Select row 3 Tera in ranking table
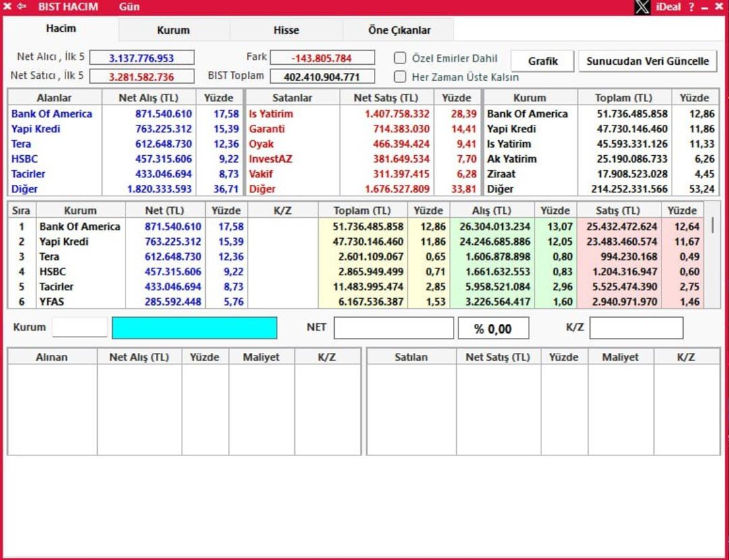 click(x=356, y=256)
